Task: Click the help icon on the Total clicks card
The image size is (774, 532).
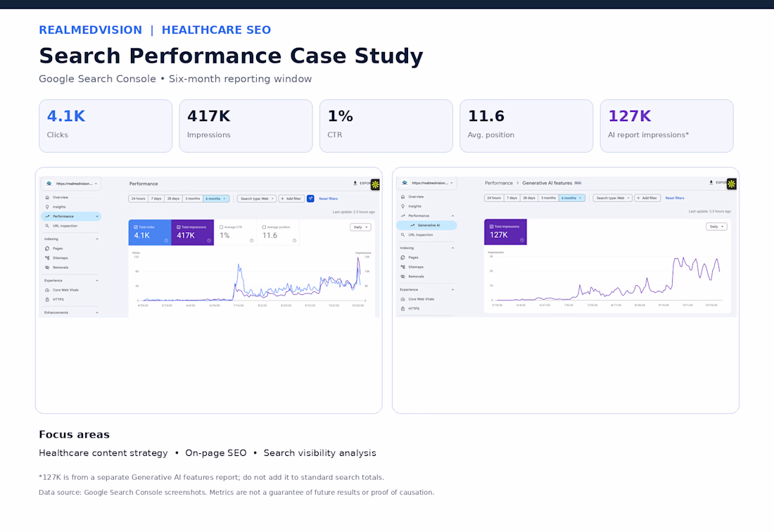Action: coord(166,241)
